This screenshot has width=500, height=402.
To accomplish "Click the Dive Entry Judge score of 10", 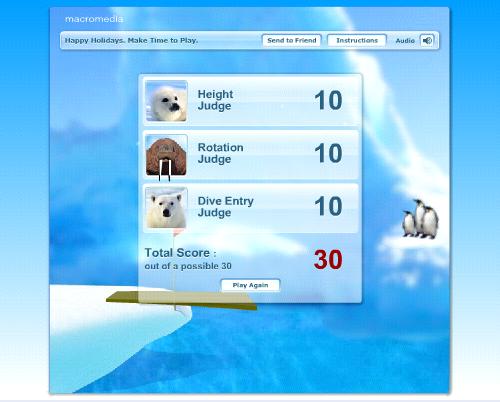I will 328,206.
